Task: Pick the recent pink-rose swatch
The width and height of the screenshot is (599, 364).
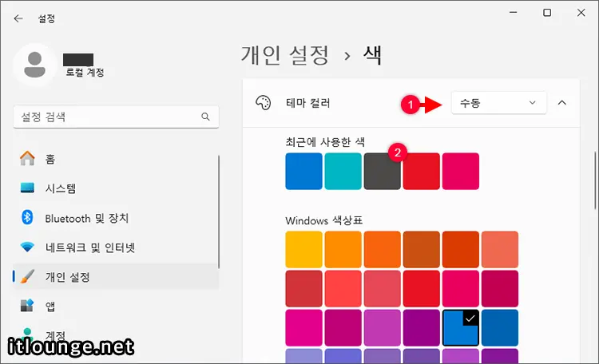Action: (x=461, y=171)
